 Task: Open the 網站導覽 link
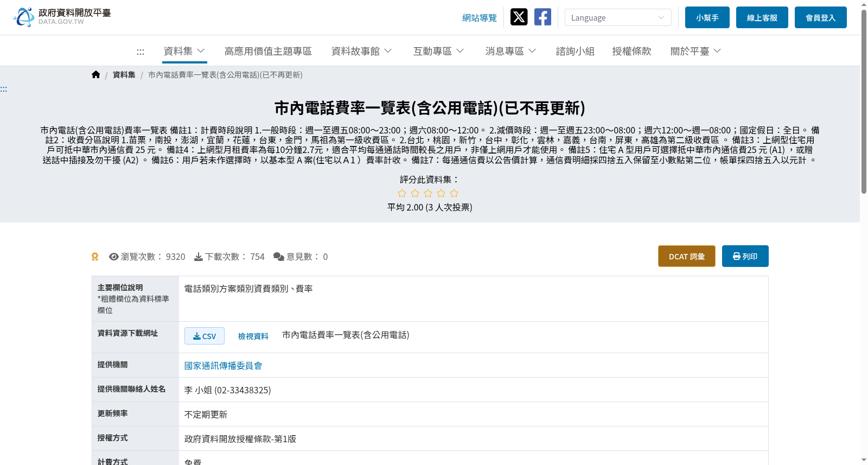(480, 18)
